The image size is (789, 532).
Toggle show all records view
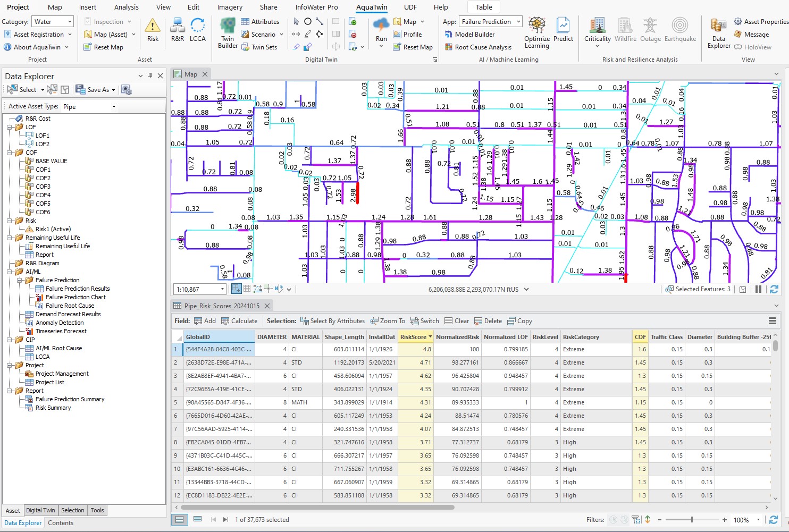pos(180,519)
